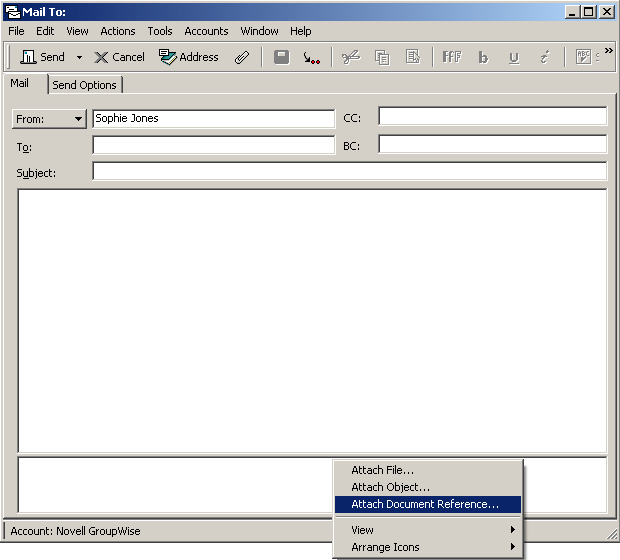620x560 pixels.
Task: Click the To: input field
Action: (214, 145)
